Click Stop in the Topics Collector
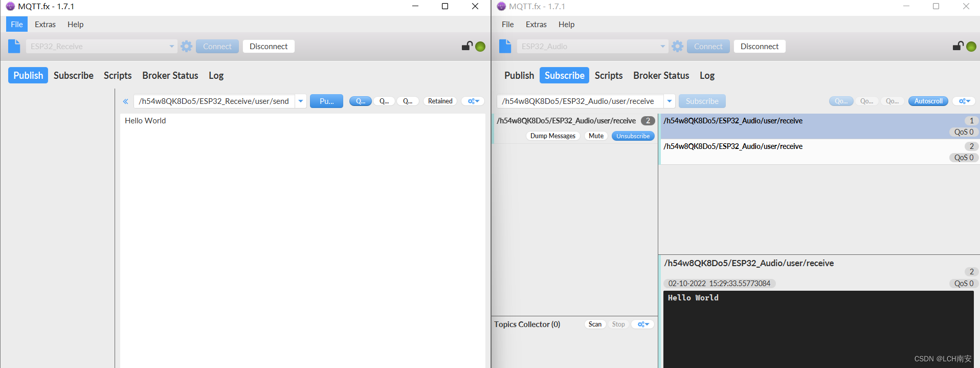Viewport: 980px width, 368px height. (x=618, y=324)
